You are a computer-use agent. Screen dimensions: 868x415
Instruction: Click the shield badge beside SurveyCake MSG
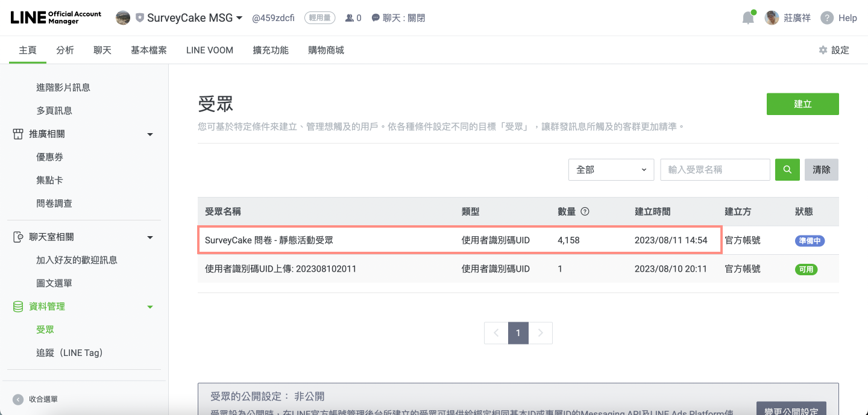point(140,18)
